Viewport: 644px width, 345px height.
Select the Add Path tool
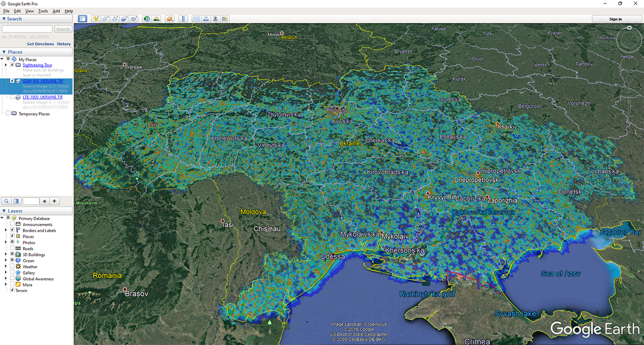point(115,19)
